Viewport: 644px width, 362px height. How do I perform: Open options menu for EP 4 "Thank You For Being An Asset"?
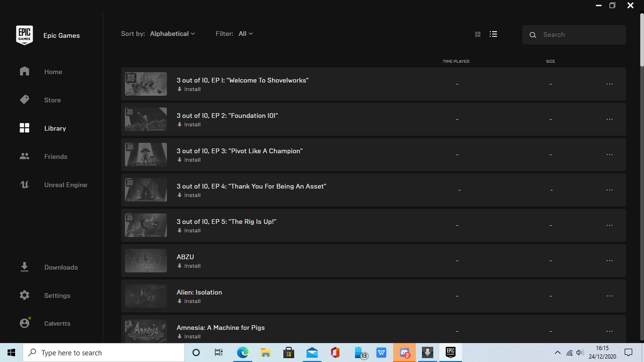pyautogui.click(x=609, y=190)
